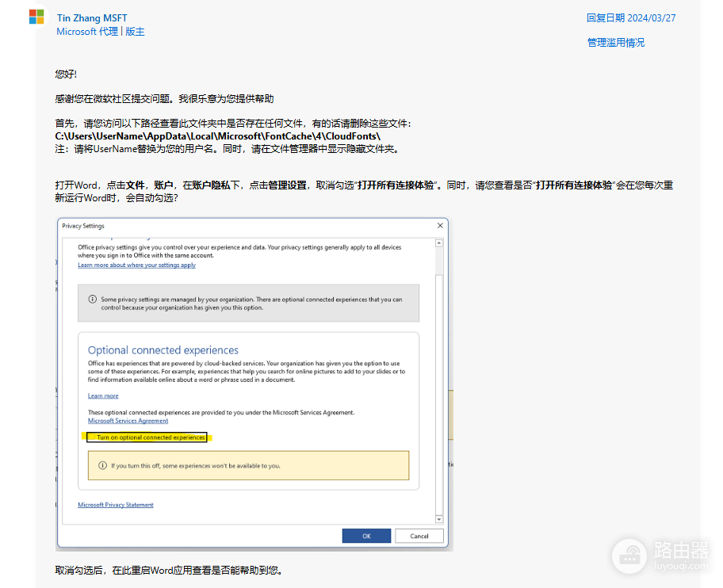Close the Privacy Settings dialog

pyautogui.click(x=440, y=225)
